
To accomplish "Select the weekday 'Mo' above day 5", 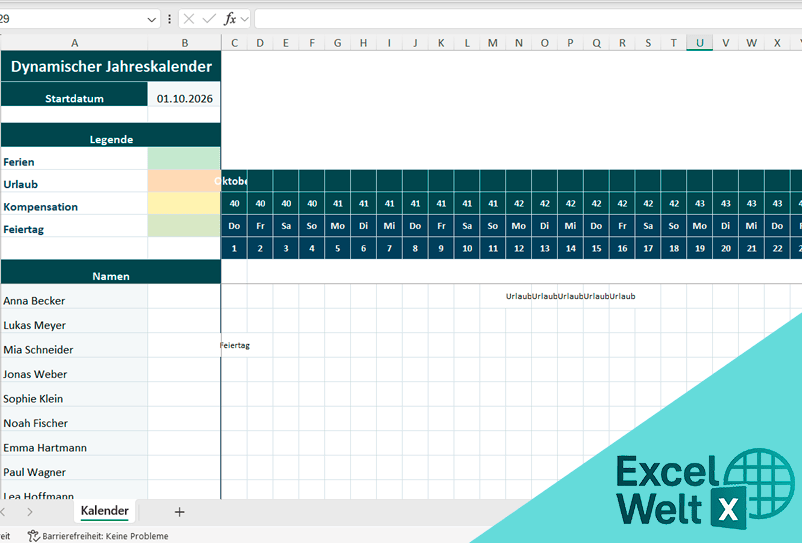I will coord(338,226).
